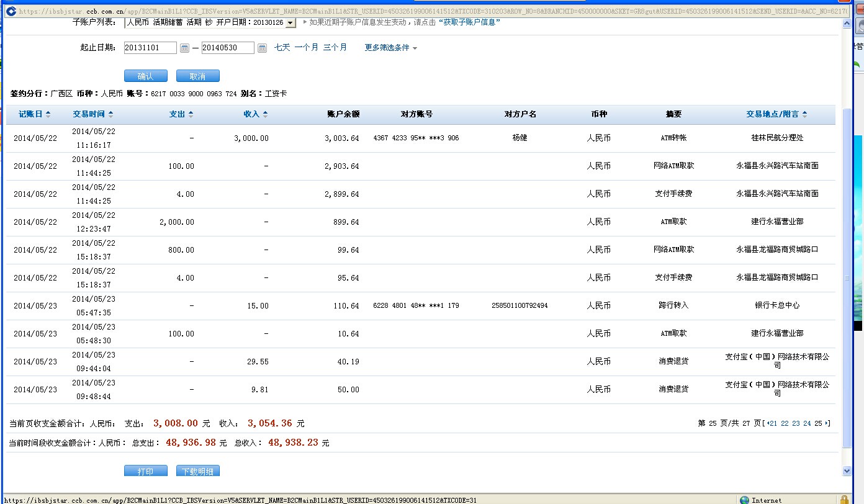Image resolution: width=864 pixels, height=504 pixels.
Task: Click the start date input field
Action: [x=150, y=48]
